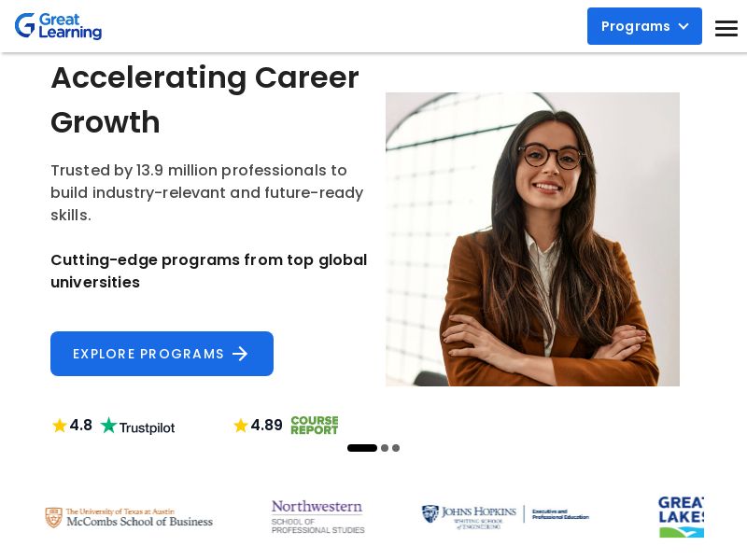
Task: Click the Northwestern School of Professional Studies logo
Action: click(x=317, y=516)
